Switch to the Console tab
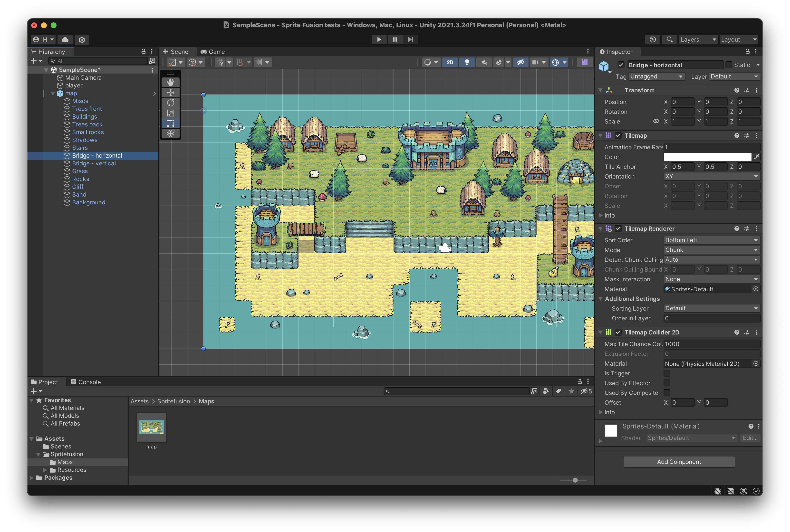Viewport: 790px width, 532px height. 86,382
